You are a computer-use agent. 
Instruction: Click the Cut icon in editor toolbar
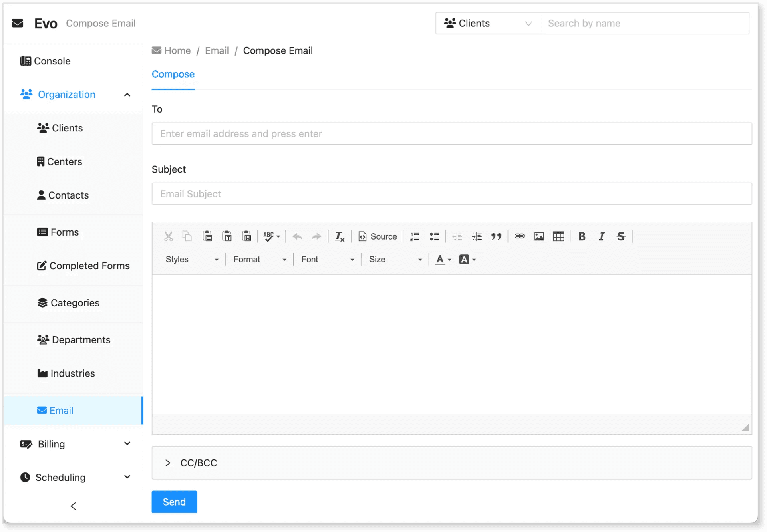168,236
